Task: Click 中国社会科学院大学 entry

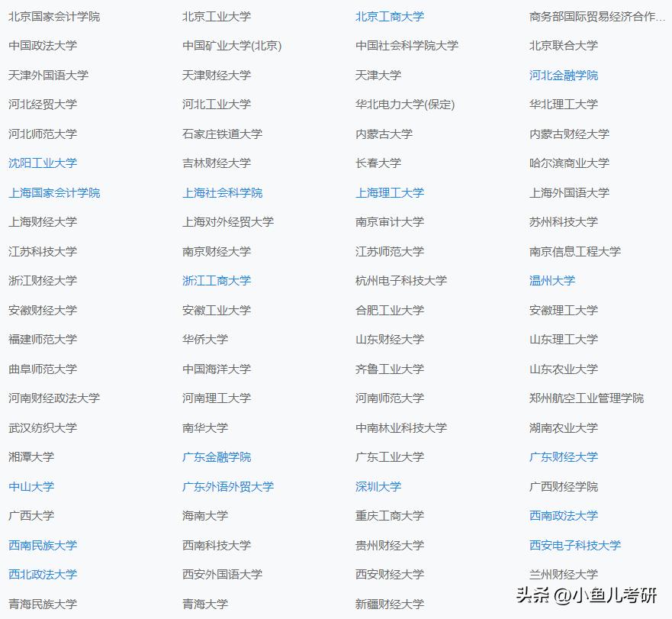Action: coord(407,46)
